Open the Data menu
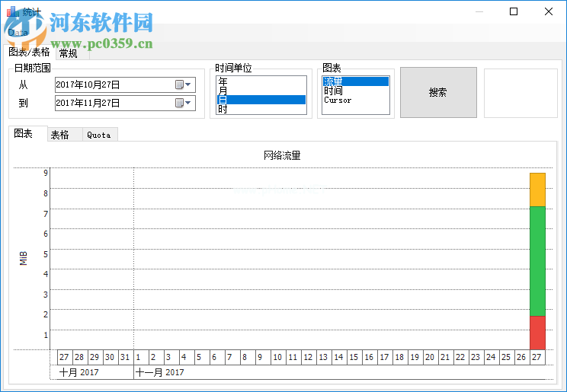 pos(18,33)
